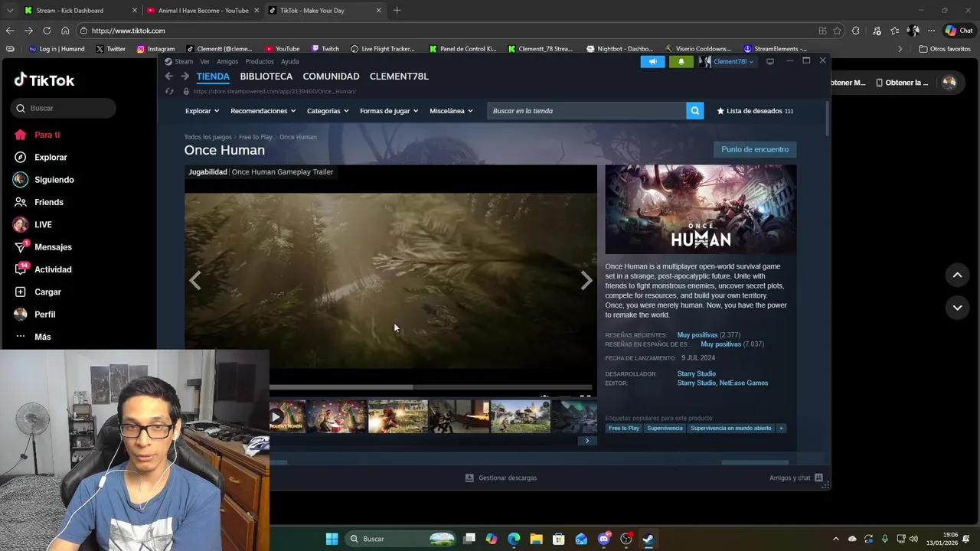Viewport: 980px width, 551px height.
Task: Open TikTok Explorar compass icon
Action: [x=21, y=157]
